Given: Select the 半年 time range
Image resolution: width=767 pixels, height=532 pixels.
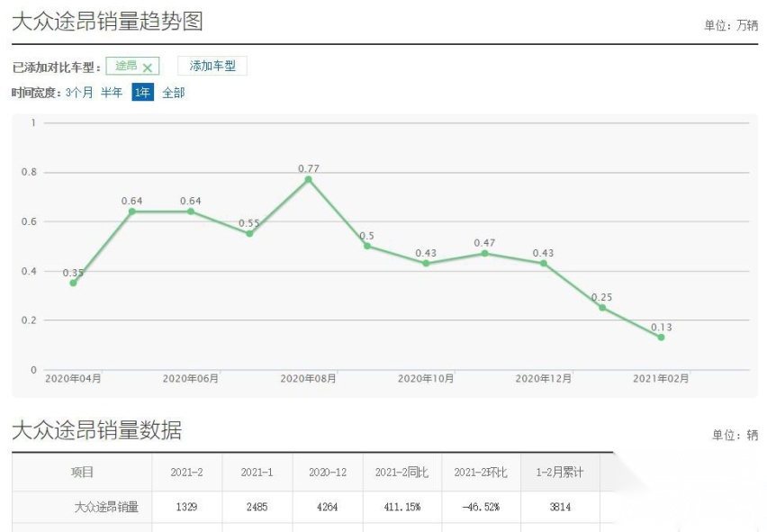Looking at the screenshot, I should (112, 93).
